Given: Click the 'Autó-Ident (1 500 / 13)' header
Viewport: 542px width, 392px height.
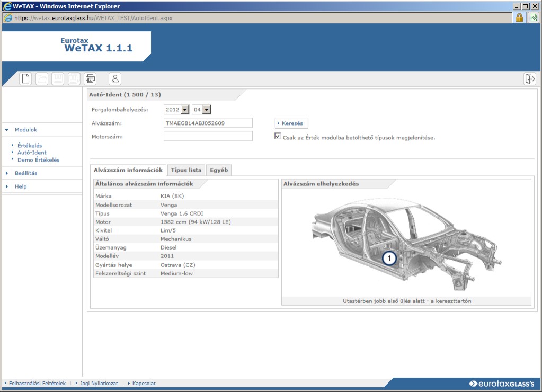Looking at the screenshot, I should click(125, 95).
